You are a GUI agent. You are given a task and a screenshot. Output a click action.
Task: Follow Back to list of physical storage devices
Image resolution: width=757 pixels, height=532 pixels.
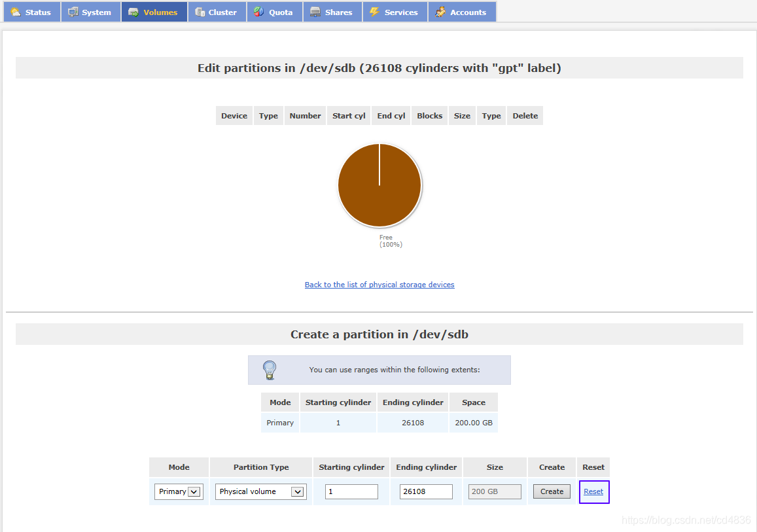coord(379,285)
